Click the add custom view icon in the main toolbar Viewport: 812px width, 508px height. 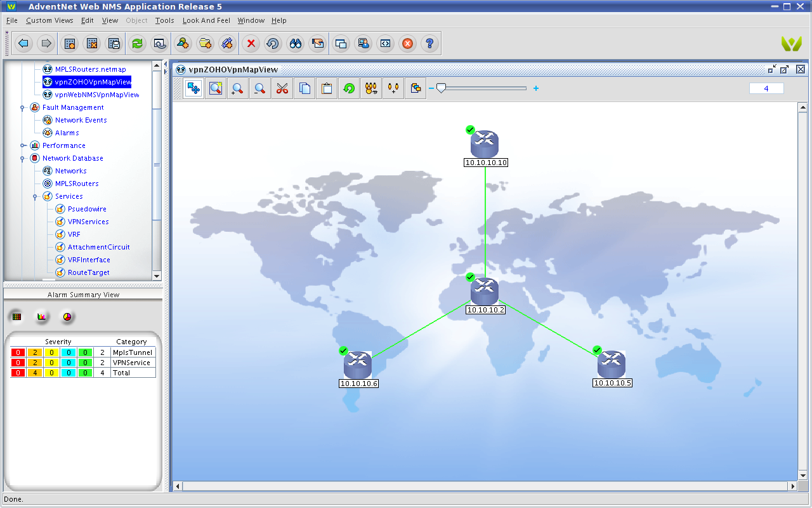(x=70, y=44)
